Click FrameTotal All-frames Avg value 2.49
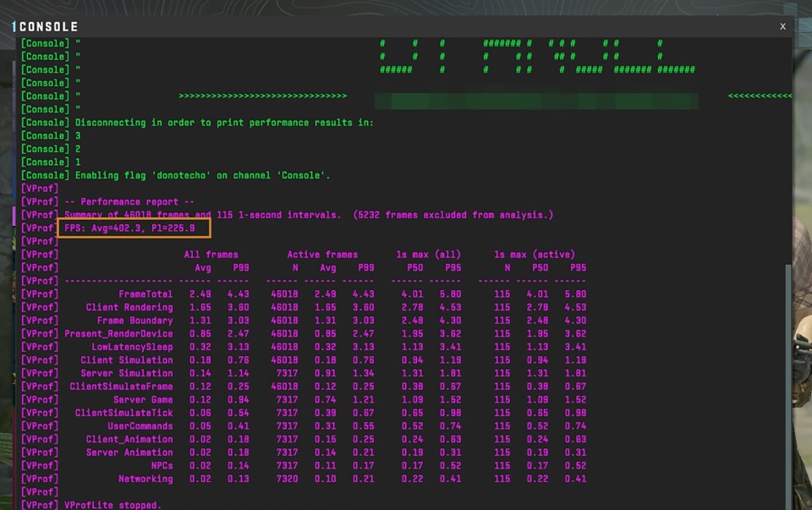812x510 pixels. click(x=200, y=294)
